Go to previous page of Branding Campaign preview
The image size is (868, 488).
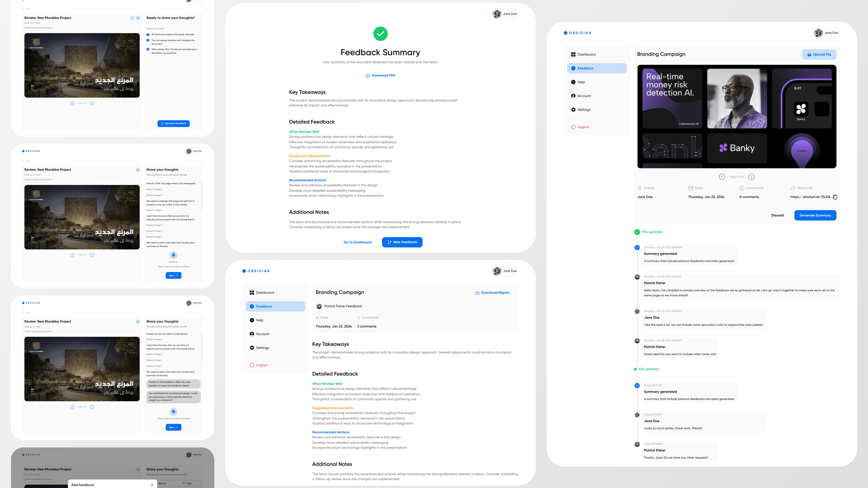coord(722,177)
